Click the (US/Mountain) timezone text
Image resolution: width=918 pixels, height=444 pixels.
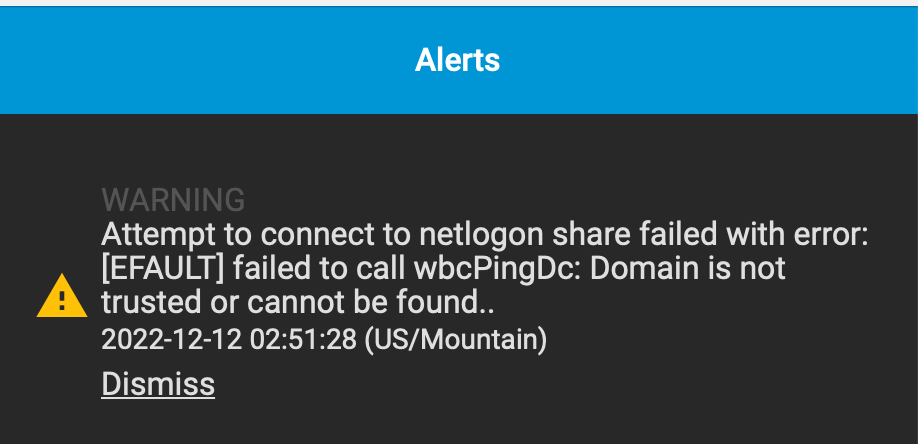[x=456, y=339]
